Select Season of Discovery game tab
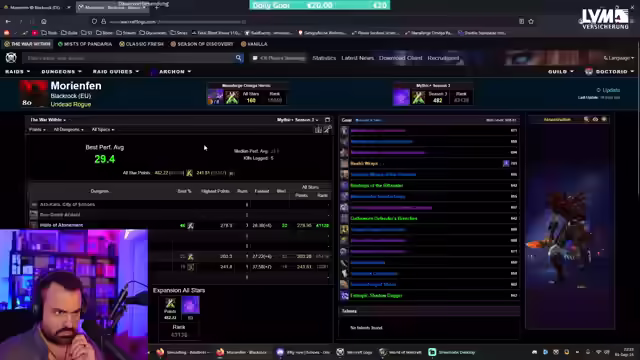The width and height of the screenshot is (640, 360). click(202, 44)
